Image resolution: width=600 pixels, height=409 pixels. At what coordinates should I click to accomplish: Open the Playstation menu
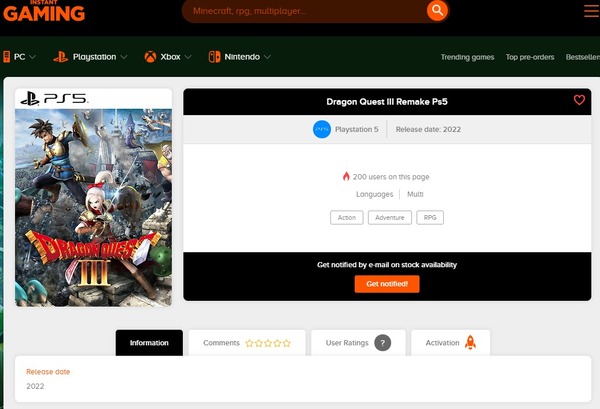(x=90, y=57)
